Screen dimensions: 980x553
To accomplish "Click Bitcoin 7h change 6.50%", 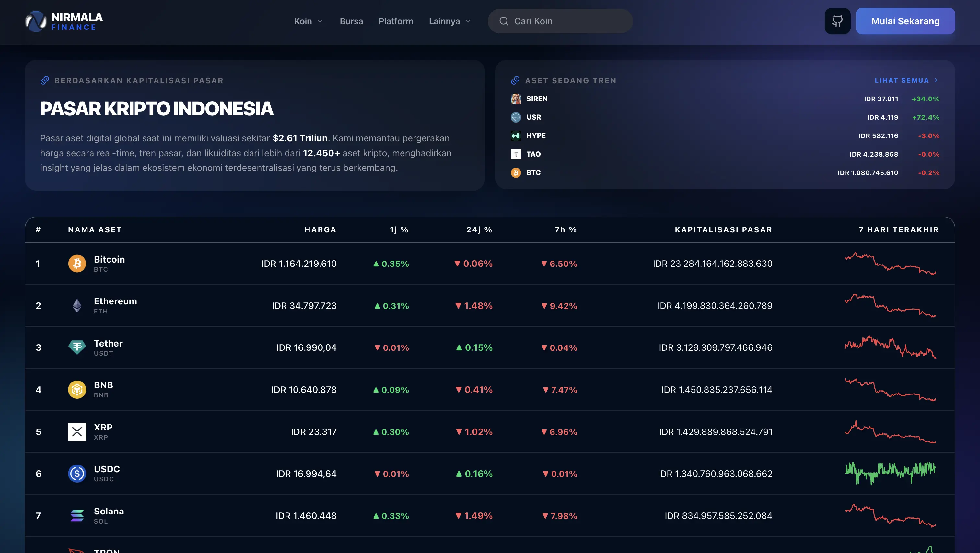I will [559, 264].
